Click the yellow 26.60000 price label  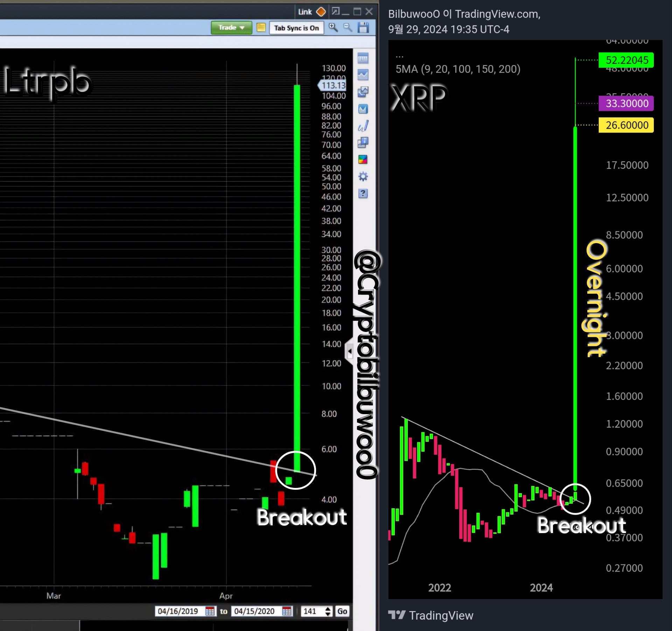click(626, 125)
